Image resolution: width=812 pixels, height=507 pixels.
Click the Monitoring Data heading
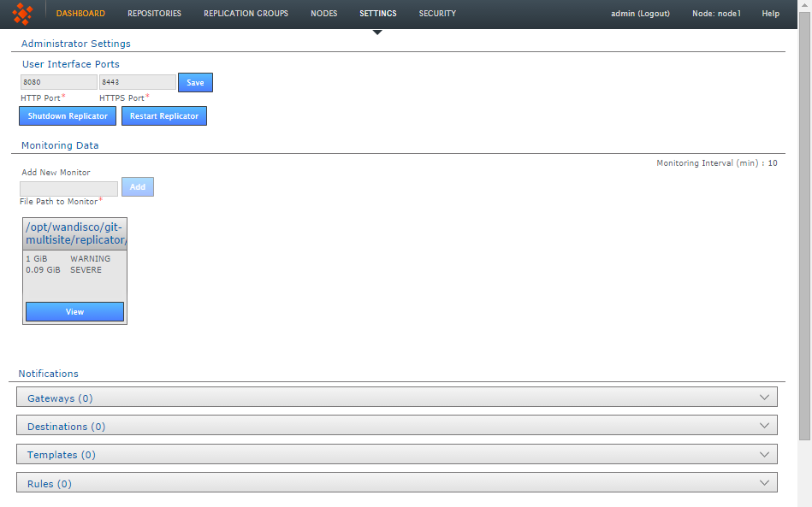point(60,145)
